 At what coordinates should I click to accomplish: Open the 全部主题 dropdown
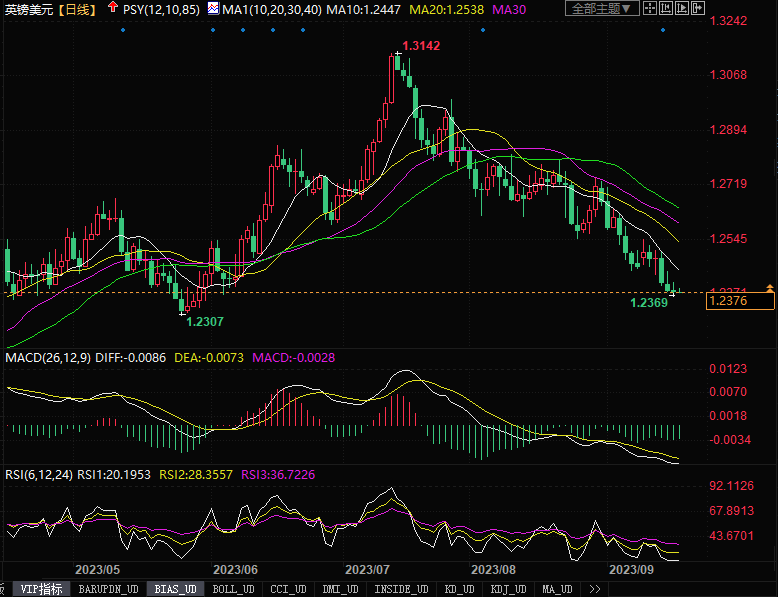click(602, 9)
